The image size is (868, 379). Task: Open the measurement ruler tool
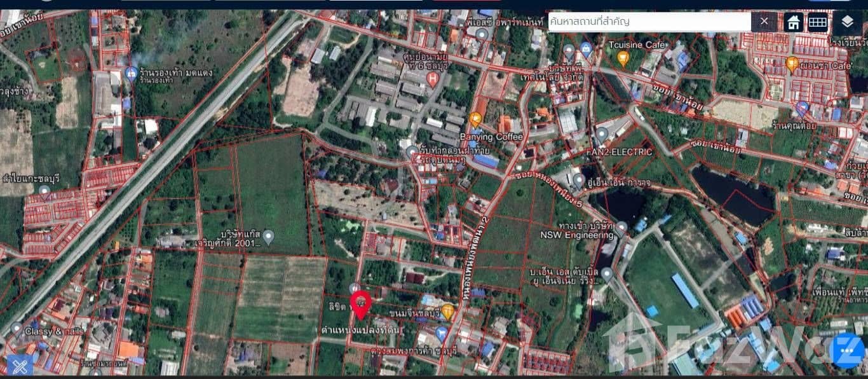tap(20, 366)
